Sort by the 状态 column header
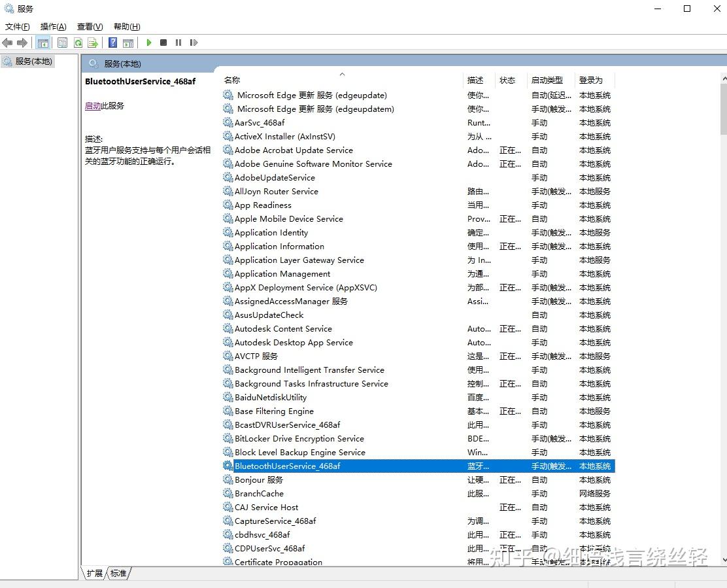Viewport: 727px width, 588px height. click(x=511, y=80)
